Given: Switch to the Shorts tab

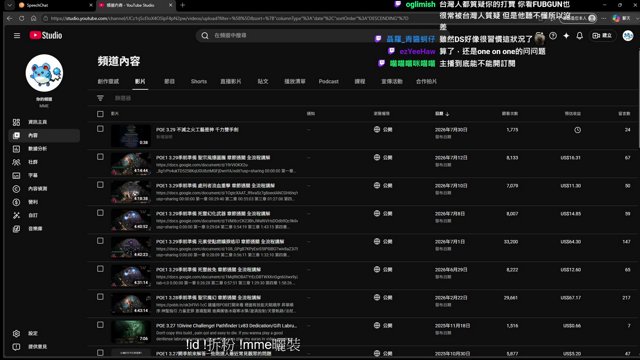Looking at the screenshot, I should pos(199,82).
